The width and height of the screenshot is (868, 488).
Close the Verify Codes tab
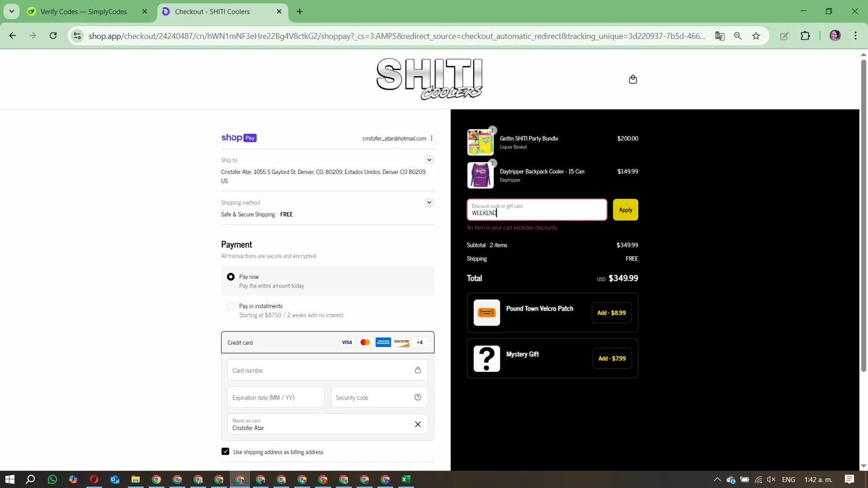coord(145,12)
